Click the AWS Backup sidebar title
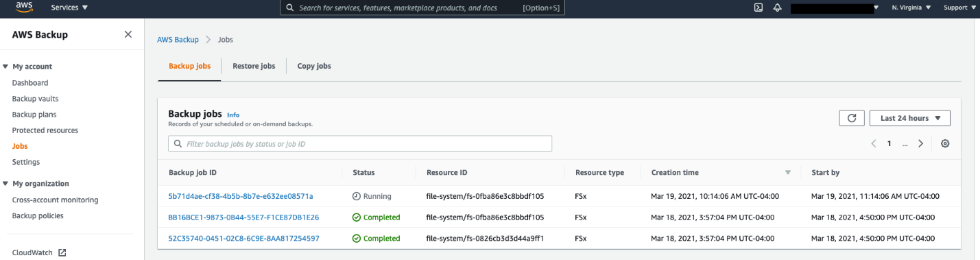 click(40, 34)
